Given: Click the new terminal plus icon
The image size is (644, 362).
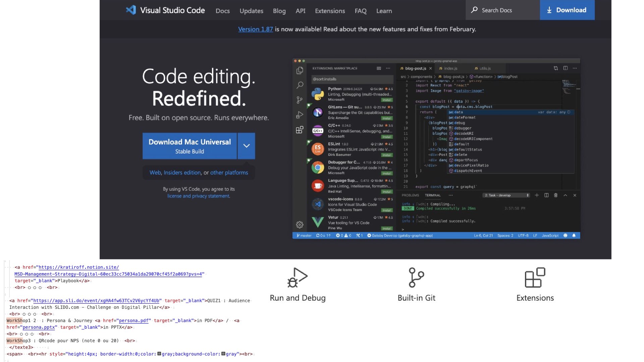Looking at the screenshot, I should click(537, 195).
